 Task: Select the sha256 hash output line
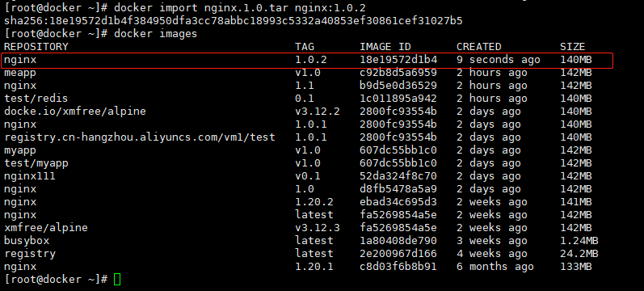tap(234, 20)
